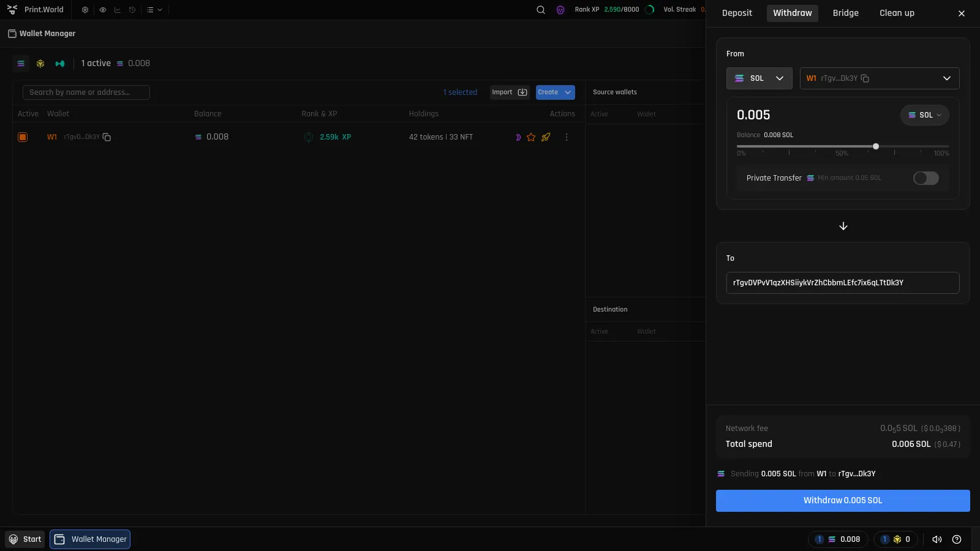Screen dimensions: 980x551
Task: Open the help question mark icon
Action: [957, 539]
